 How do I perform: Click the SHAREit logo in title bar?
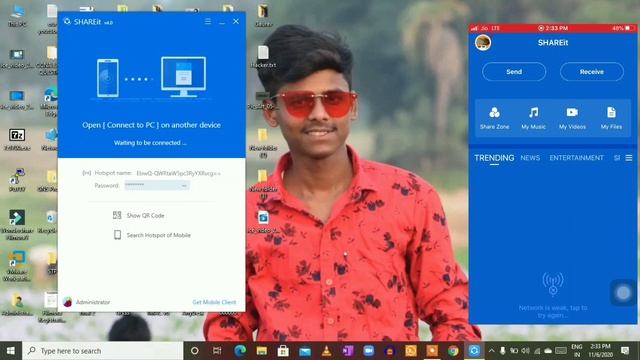coord(67,21)
